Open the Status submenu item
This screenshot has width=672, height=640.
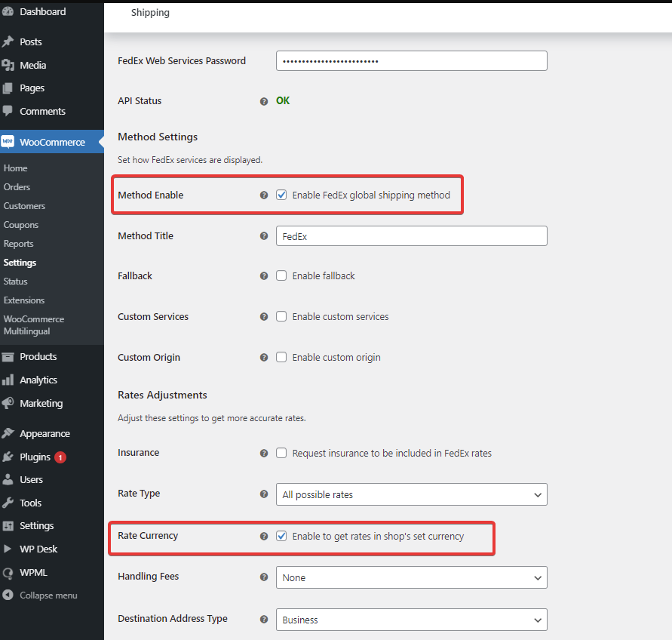point(15,282)
